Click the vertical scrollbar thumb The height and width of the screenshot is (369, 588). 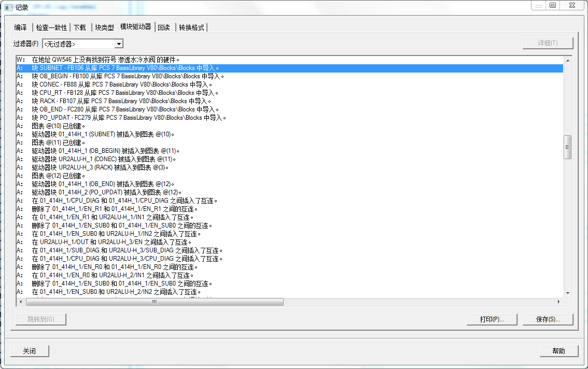[567, 147]
